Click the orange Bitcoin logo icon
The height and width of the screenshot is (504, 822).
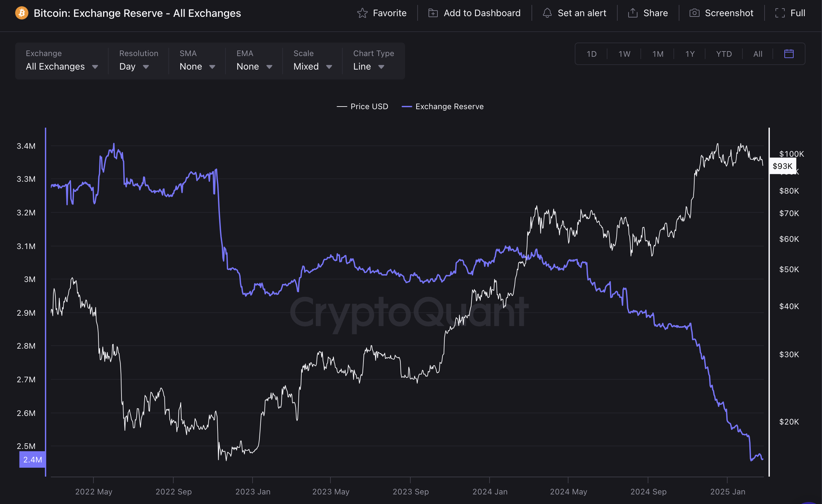tap(22, 13)
